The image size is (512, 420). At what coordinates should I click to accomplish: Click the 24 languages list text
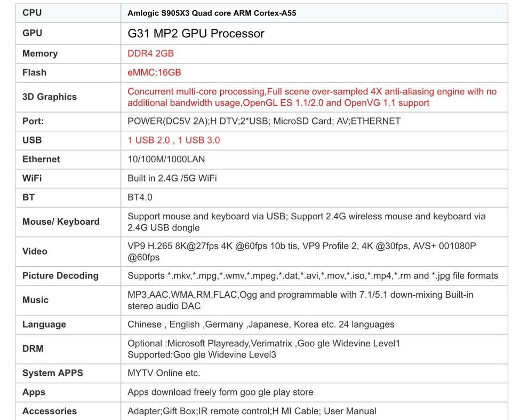coord(261,324)
